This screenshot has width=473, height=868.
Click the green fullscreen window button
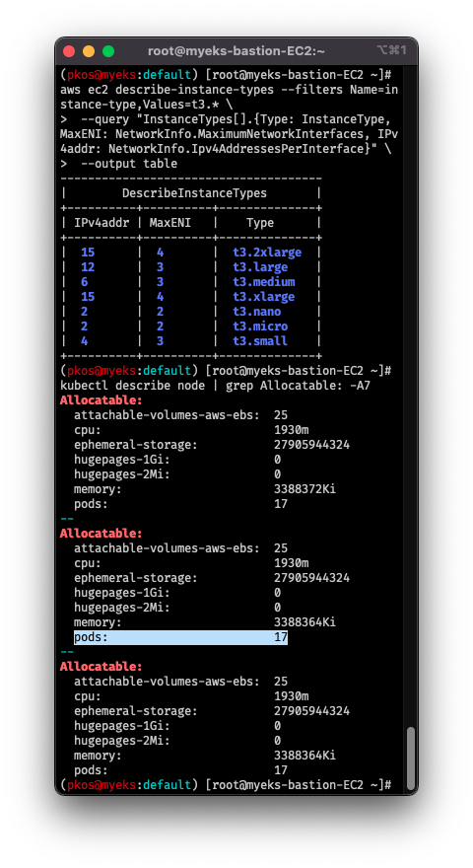[108, 51]
